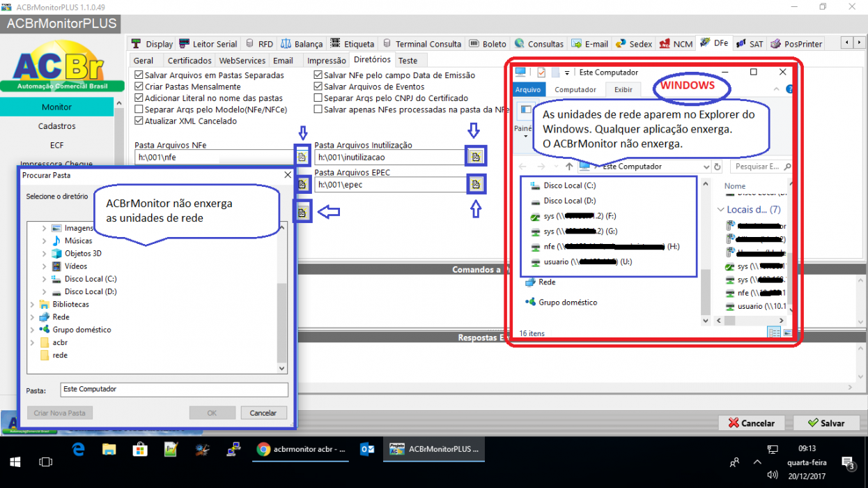868x488 pixels.
Task: Click the Nome column header in Explorer
Action: [x=734, y=186]
